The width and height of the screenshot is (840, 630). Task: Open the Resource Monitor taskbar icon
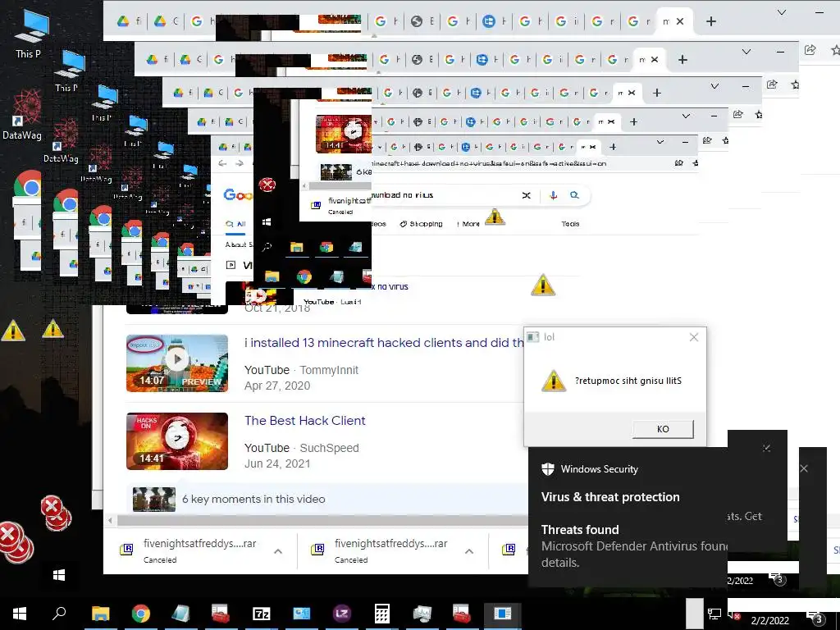[422, 614]
